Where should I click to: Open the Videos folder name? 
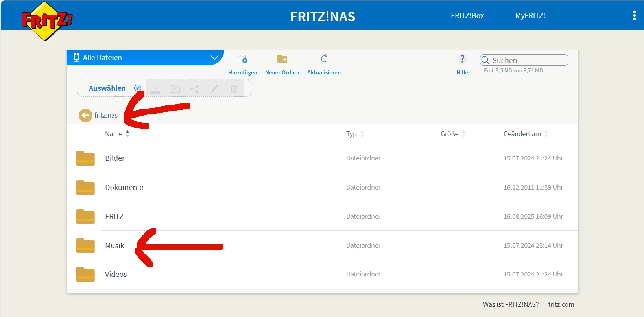point(116,274)
